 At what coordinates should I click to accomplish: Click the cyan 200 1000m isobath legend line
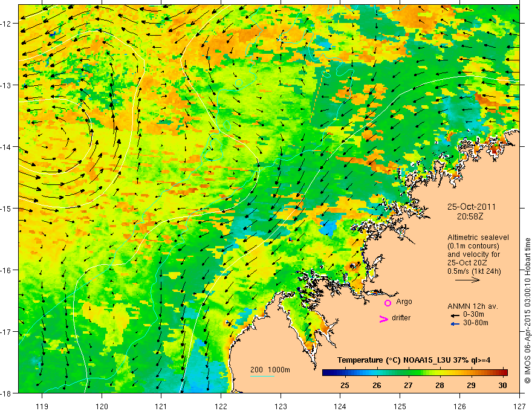pyautogui.click(x=262, y=376)
